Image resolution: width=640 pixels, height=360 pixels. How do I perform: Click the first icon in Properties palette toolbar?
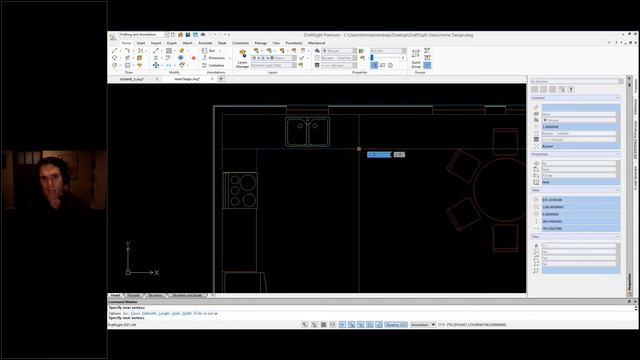click(x=535, y=89)
